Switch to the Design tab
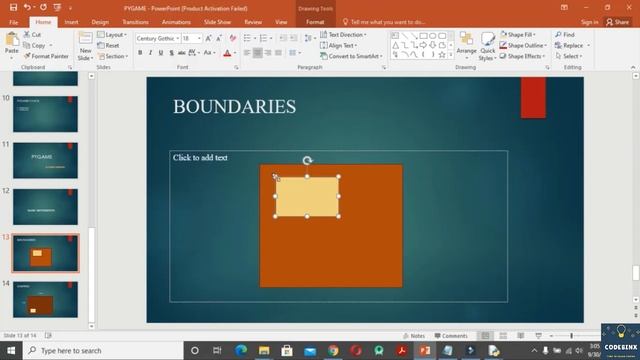This screenshot has width=640, height=360. (x=100, y=22)
